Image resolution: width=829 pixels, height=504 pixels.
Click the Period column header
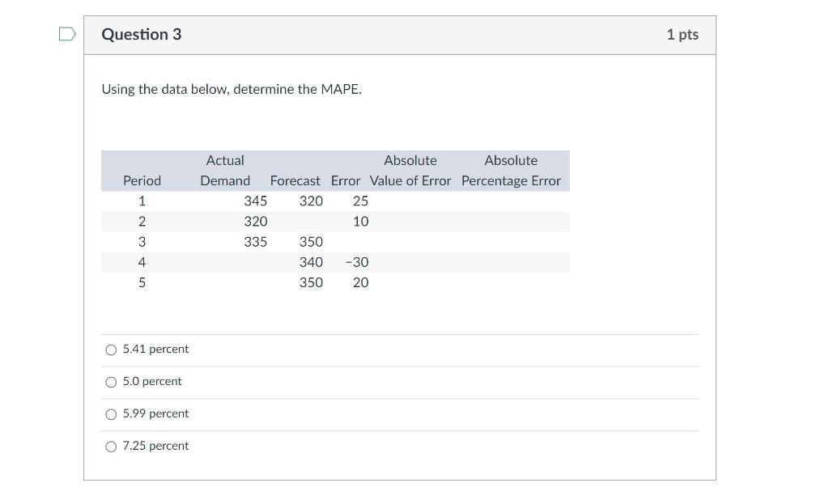point(142,180)
